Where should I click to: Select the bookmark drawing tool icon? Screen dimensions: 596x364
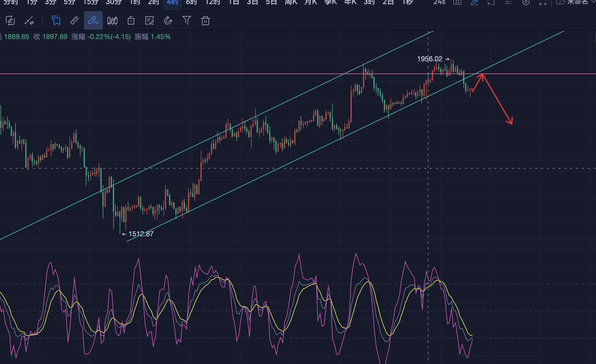click(56, 21)
